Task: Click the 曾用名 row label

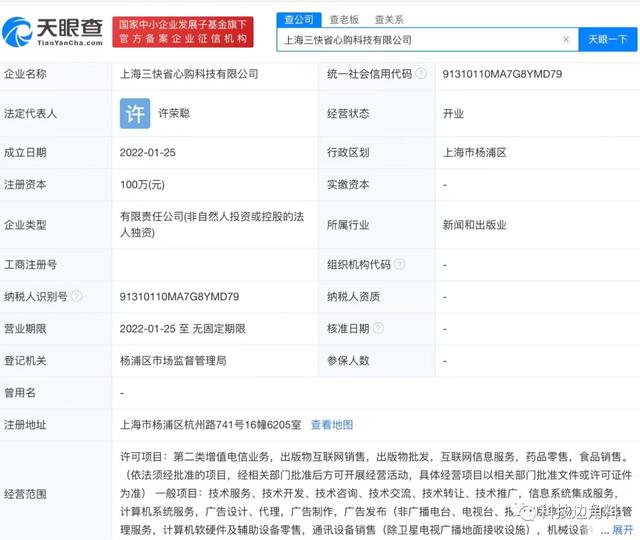Action: pos(20,393)
